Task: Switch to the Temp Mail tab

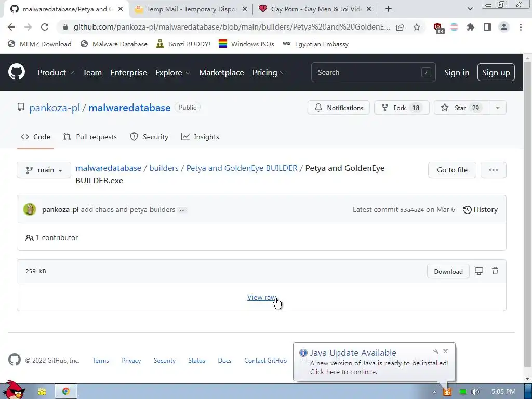Action: (191, 9)
